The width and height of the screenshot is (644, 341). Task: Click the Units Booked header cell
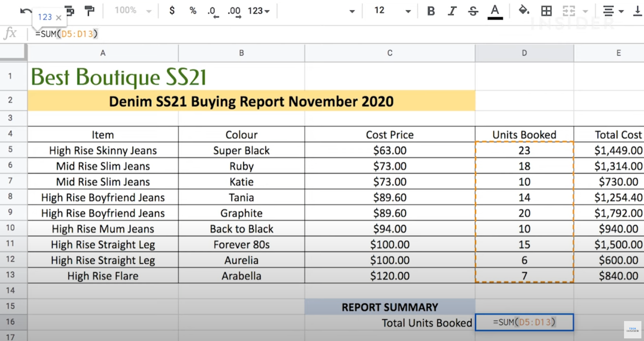[x=525, y=134]
